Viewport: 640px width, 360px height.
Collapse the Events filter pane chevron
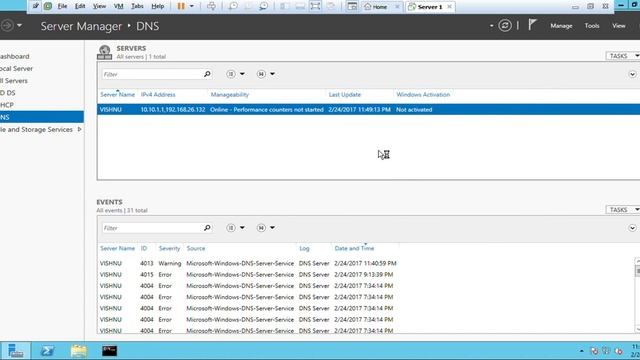tap(632, 228)
